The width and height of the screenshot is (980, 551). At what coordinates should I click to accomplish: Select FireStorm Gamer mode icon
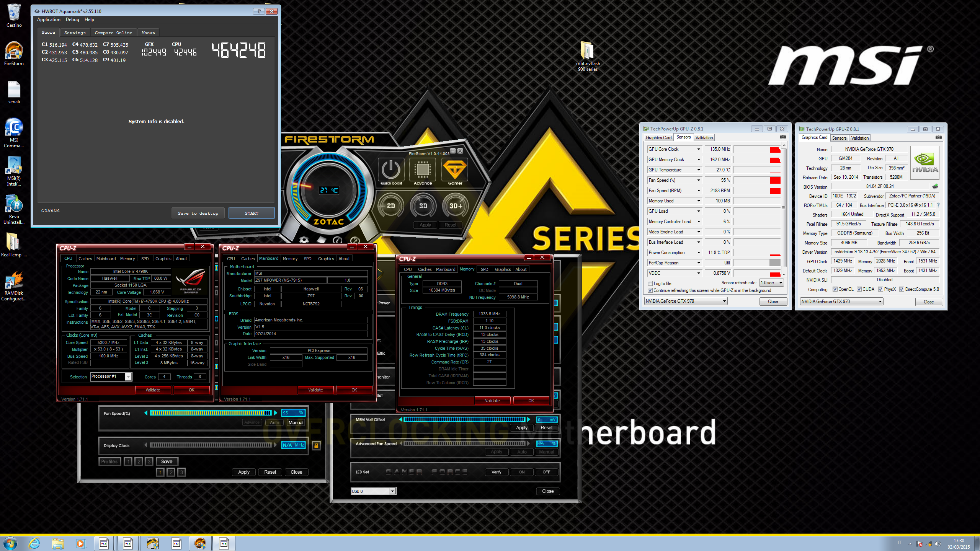coord(455,170)
